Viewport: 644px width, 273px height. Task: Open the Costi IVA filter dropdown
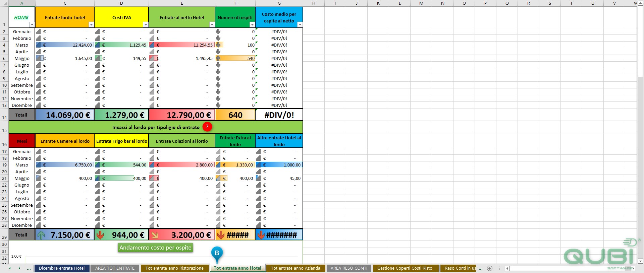pos(146,25)
